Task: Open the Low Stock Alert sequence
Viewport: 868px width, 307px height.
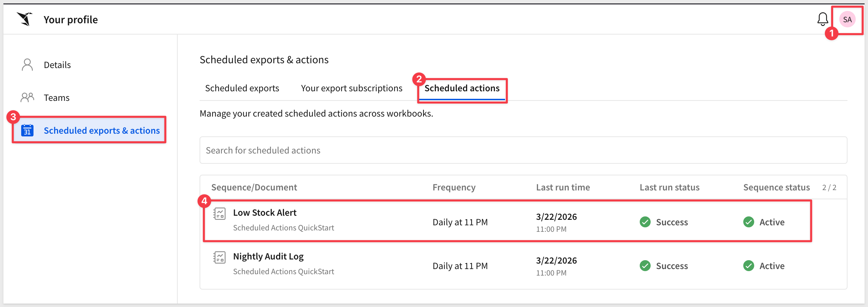Action: pos(265,213)
